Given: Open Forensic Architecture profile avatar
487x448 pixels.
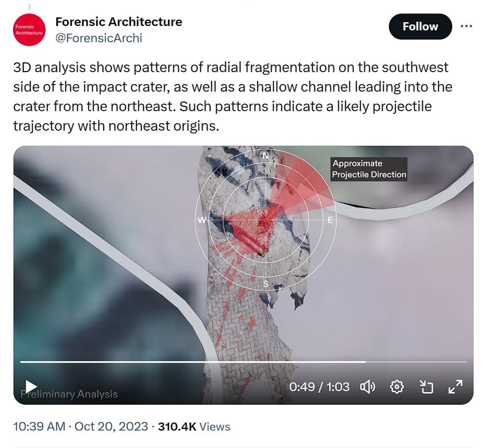Looking at the screenshot, I should click(29, 30).
